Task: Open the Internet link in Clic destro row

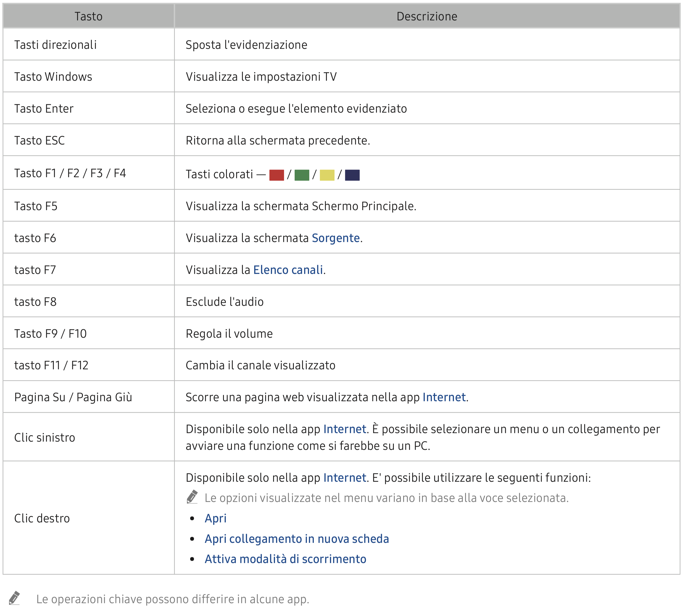Action: tap(345, 478)
